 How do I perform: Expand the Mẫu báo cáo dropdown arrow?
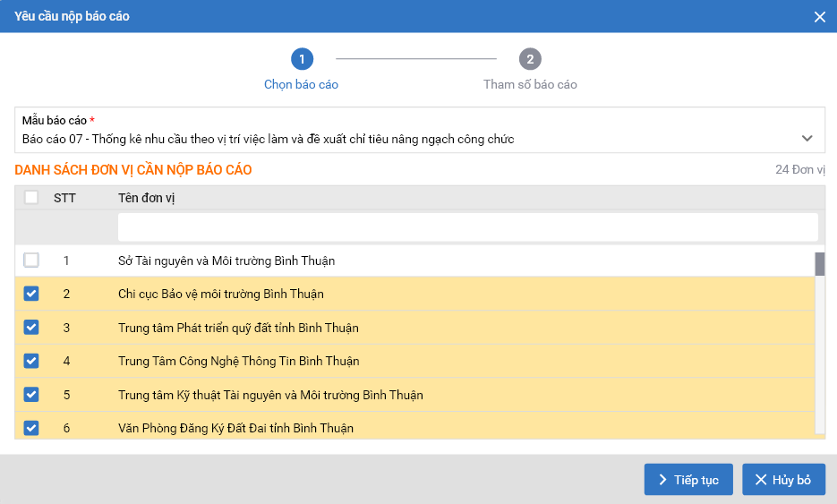[807, 139]
